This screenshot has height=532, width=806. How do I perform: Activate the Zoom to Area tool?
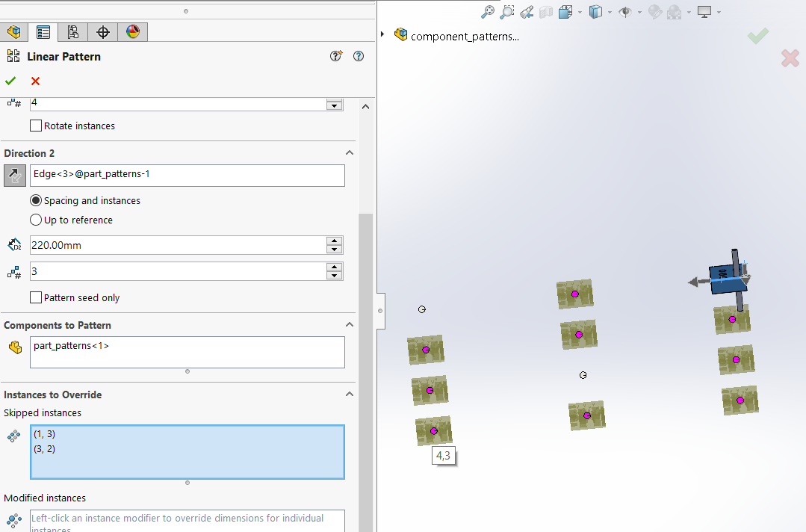(506, 11)
